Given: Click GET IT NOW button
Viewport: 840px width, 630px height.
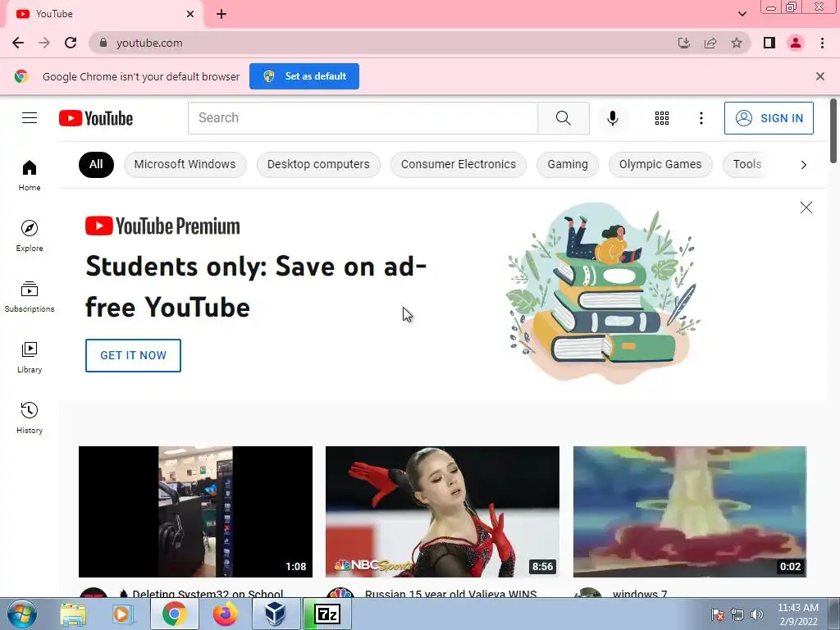Looking at the screenshot, I should point(133,355).
